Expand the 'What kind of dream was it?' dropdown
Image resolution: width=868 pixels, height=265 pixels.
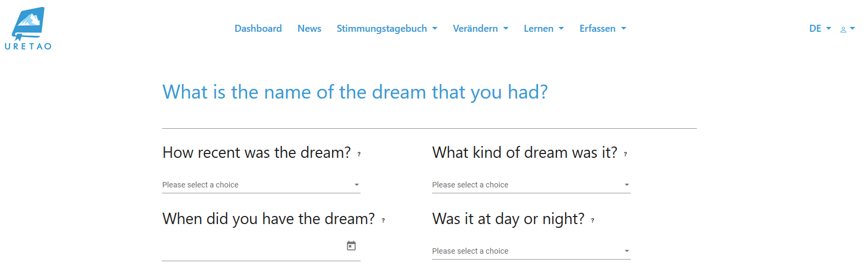pos(531,185)
